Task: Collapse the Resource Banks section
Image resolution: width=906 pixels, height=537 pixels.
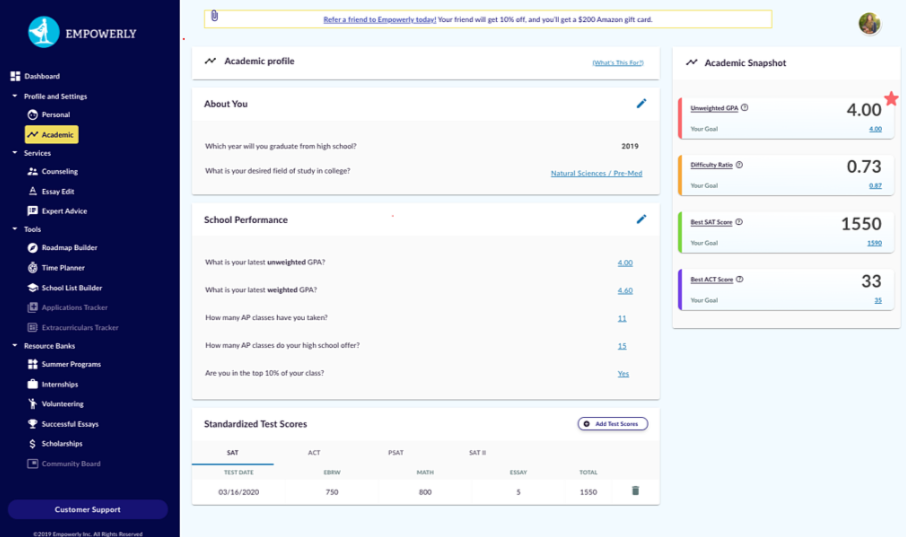Action: pyautogui.click(x=15, y=346)
